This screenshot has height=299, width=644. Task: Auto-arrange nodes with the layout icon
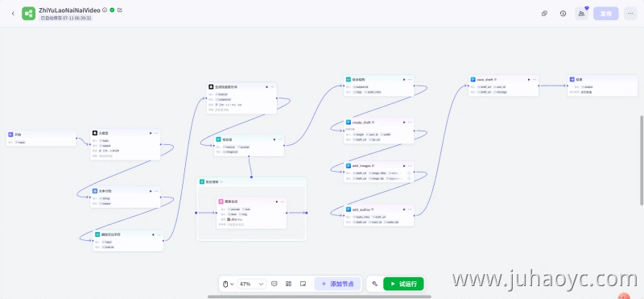[x=288, y=284]
